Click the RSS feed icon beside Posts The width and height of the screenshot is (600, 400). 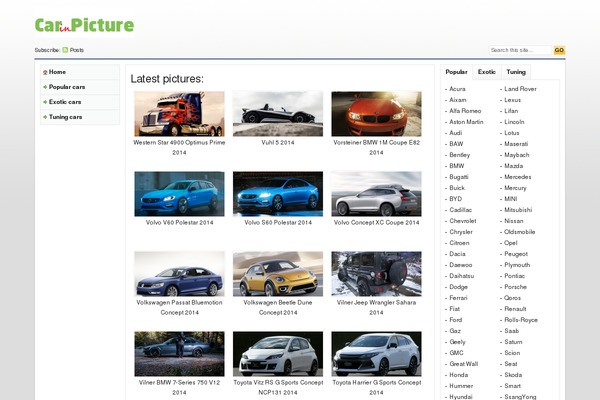[65, 50]
